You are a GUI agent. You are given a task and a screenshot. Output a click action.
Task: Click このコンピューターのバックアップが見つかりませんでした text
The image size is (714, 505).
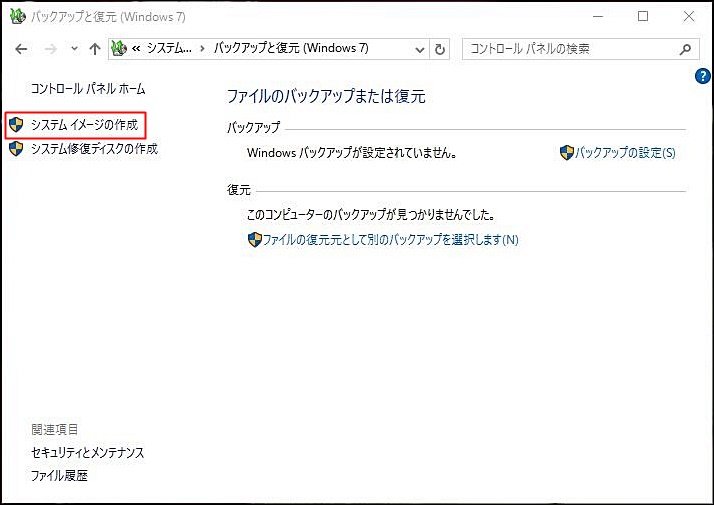371,214
